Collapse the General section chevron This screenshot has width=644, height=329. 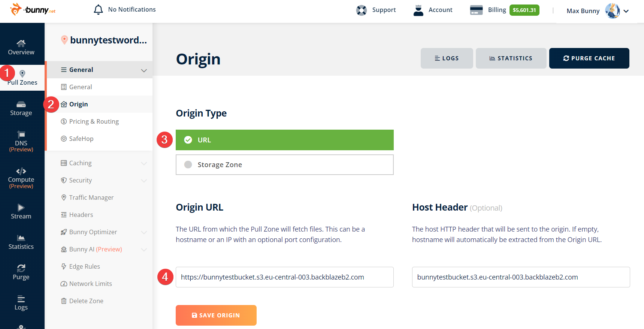[x=144, y=70]
